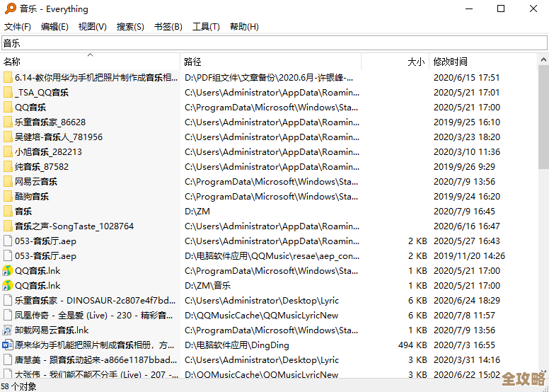This screenshot has height=392, width=549.
Task: Click the first QQ音乐.lnk shortcut icon
Action: pos(8,271)
